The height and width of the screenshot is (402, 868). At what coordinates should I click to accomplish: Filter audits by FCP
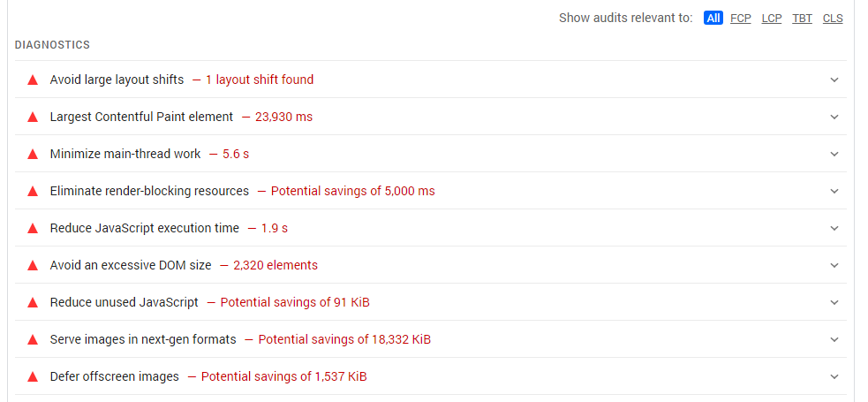pos(741,19)
